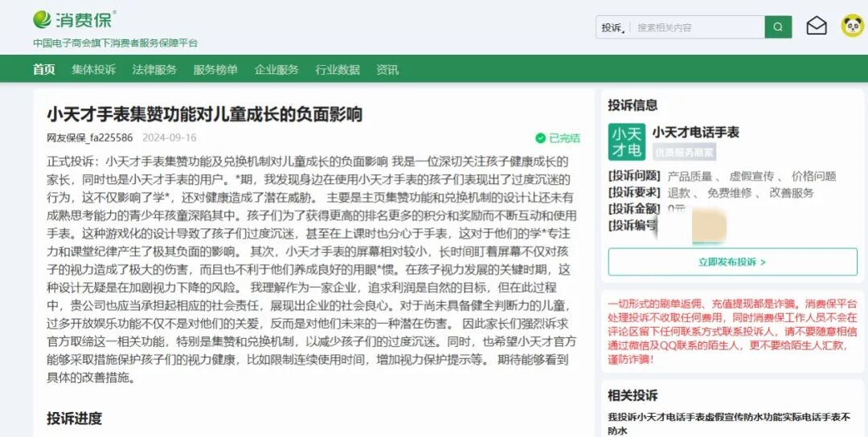Screen dimensions: 868x437
Task: Click the 消费保 logo
Action: point(74,19)
